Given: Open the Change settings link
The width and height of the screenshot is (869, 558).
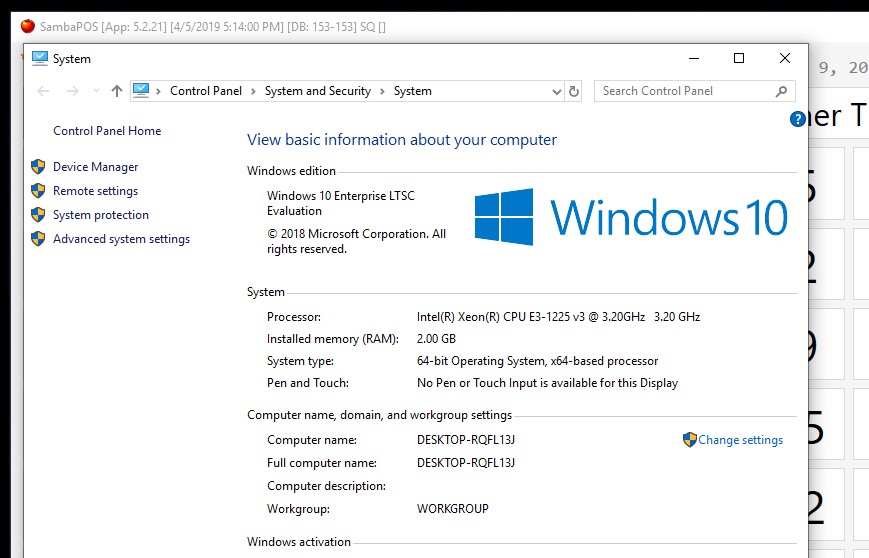Looking at the screenshot, I should pos(740,440).
